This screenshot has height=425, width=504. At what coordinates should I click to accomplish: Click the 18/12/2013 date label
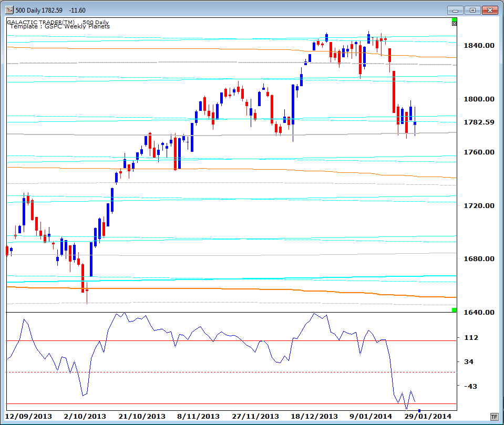click(314, 416)
